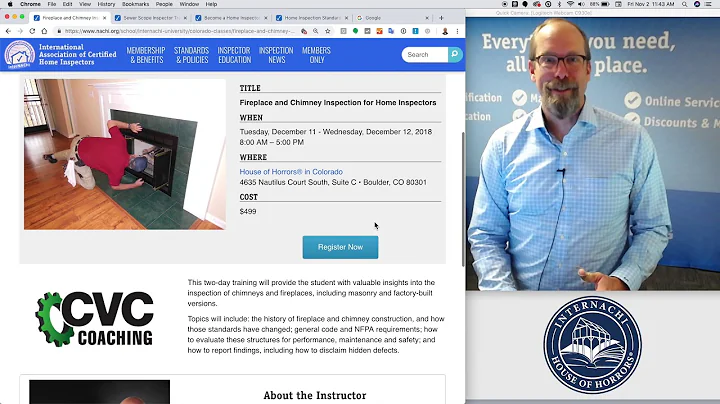The width and height of the screenshot is (720, 404).
Task: Click the InterNACHI House of Horrors seal
Action: click(x=592, y=345)
